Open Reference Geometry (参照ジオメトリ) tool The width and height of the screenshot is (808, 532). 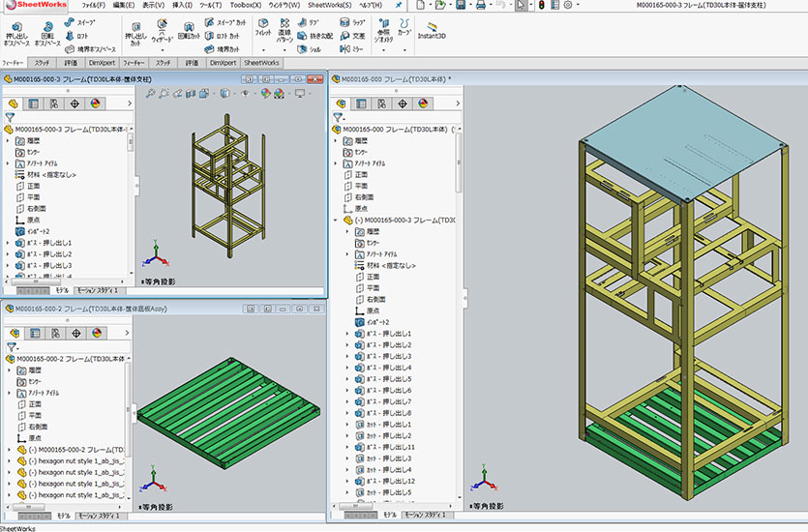pos(383,30)
